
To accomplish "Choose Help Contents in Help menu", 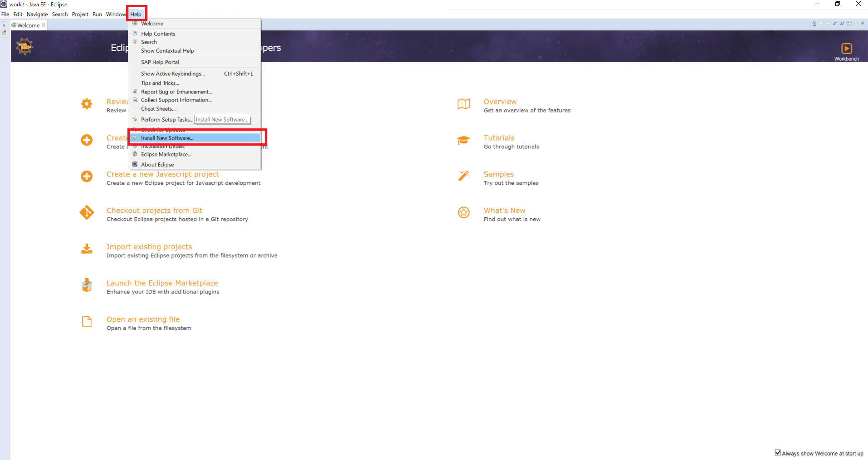I will 195,34.
